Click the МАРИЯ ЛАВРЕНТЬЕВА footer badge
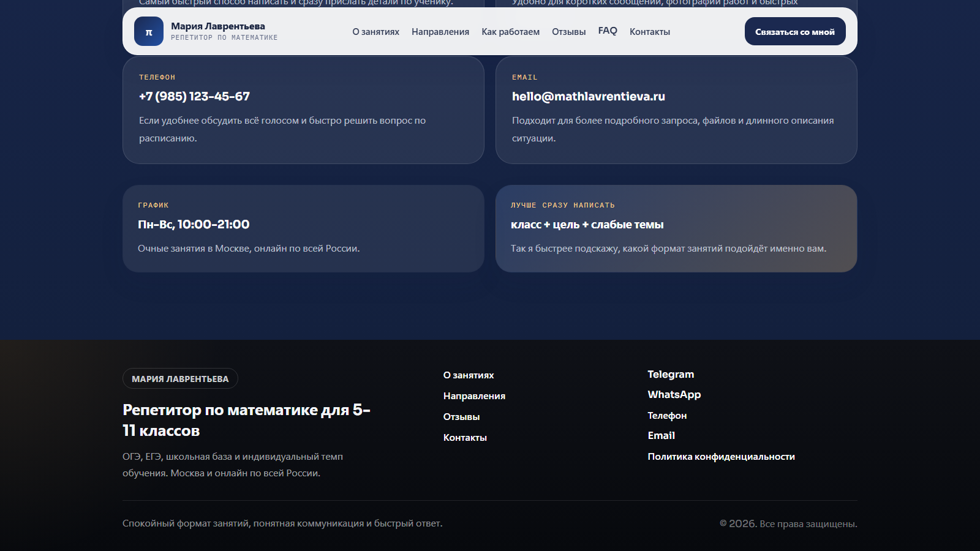The width and height of the screenshot is (980, 551). (x=180, y=378)
